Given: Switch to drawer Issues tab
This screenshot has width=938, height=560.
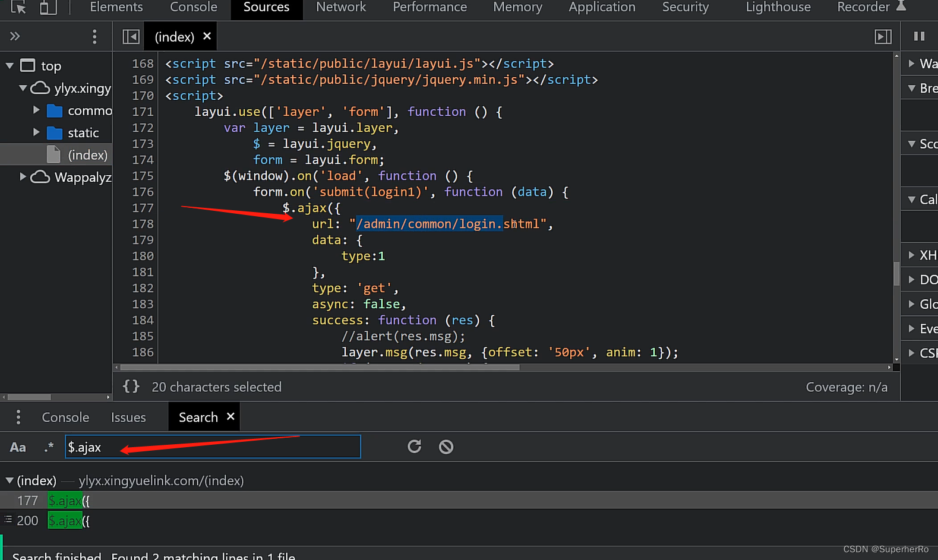Looking at the screenshot, I should (x=128, y=417).
